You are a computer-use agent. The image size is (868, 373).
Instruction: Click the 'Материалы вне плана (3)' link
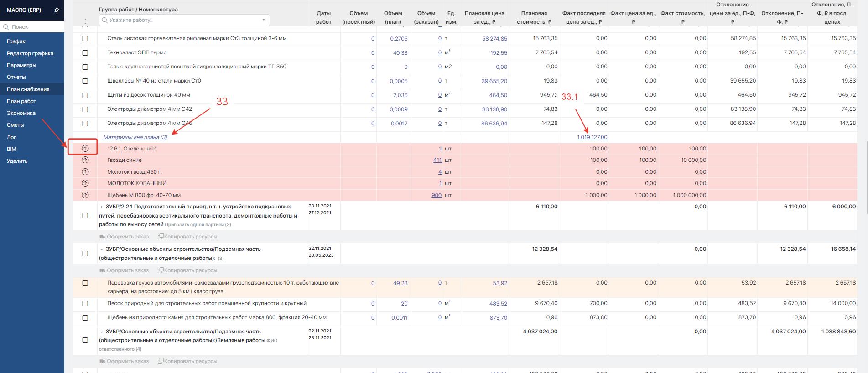[x=135, y=137]
